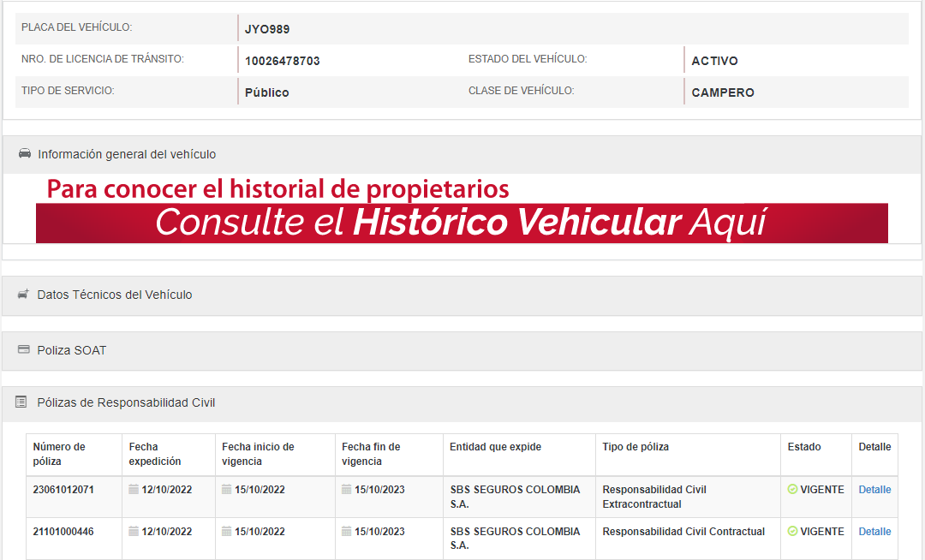This screenshot has width=925, height=560.
Task: Click the car icon beside Información general
Action: point(24,154)
